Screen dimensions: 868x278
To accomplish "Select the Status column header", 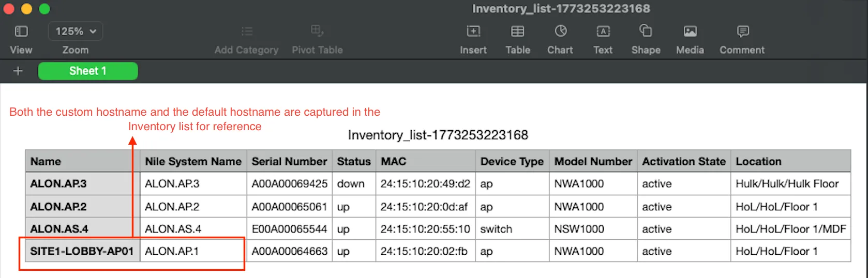I will (354, 161).
